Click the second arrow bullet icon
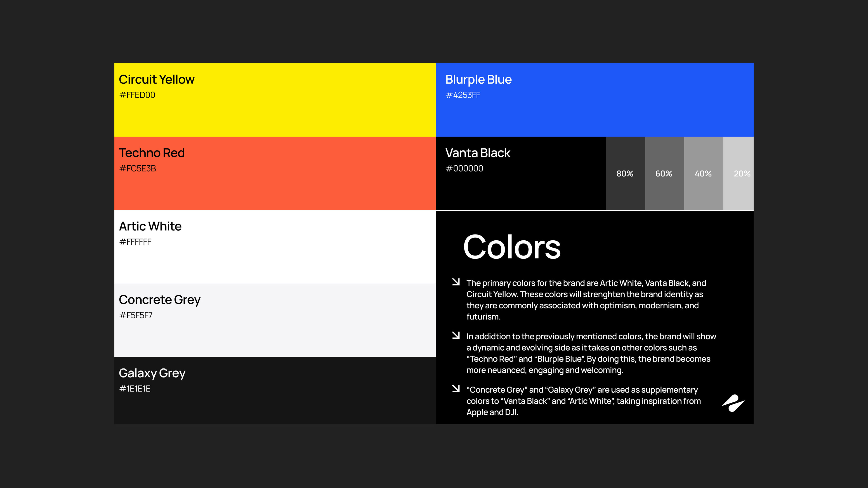Screen dimensions: 868x488 click(455, 335)
